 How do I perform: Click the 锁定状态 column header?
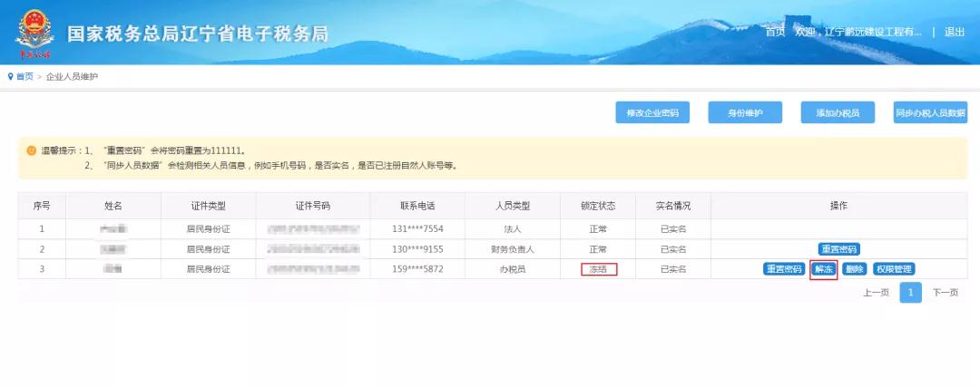click(x=598, y=206)
